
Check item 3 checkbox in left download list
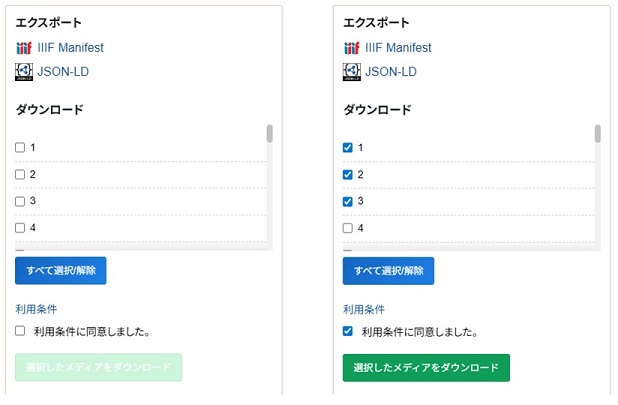[x=20, y=201]
